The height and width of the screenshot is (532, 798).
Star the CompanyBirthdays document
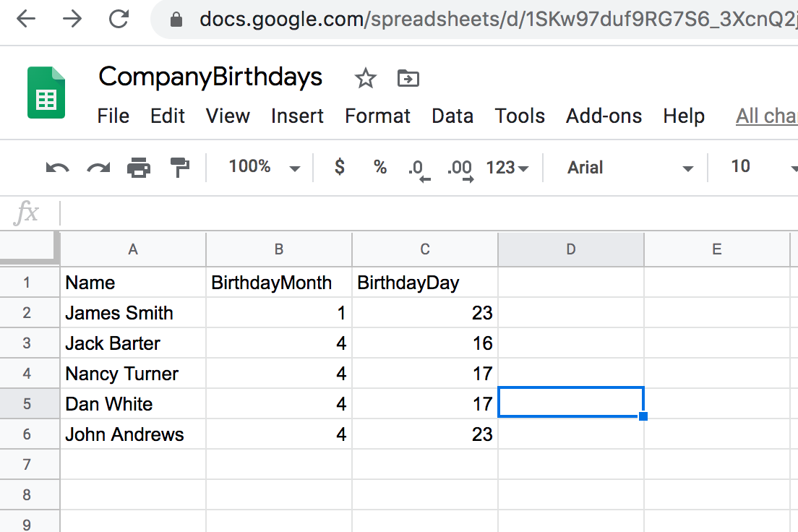coord(366,78)
